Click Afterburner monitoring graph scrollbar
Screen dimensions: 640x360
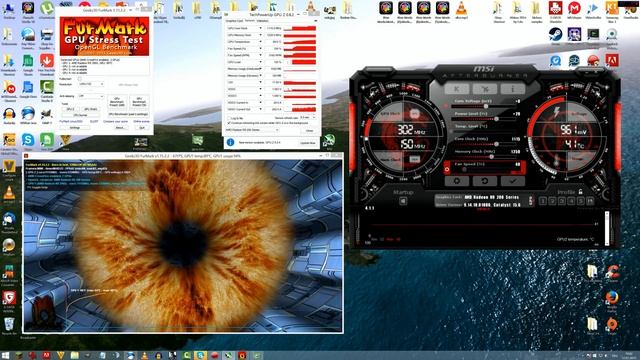pyautogui.click(x=607, y=228)
